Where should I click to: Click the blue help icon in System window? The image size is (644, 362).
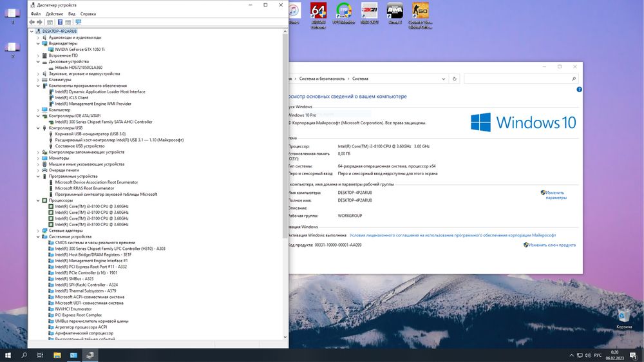point(579,90)
